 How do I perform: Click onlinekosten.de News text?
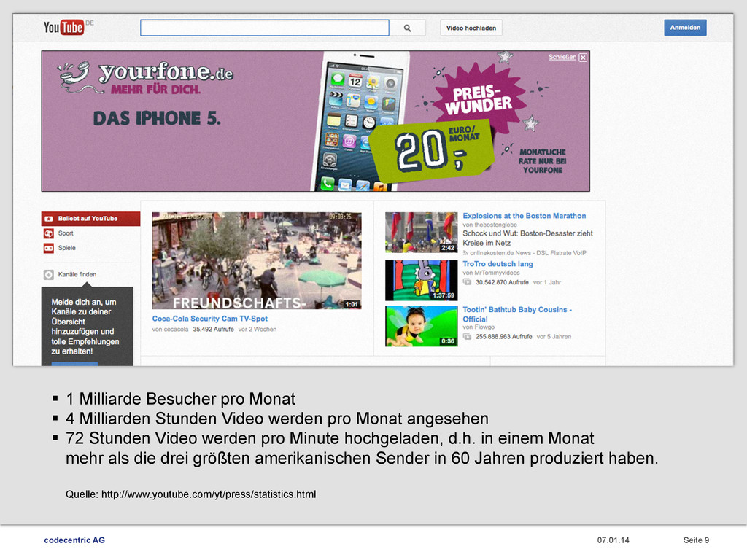point(528,253)
